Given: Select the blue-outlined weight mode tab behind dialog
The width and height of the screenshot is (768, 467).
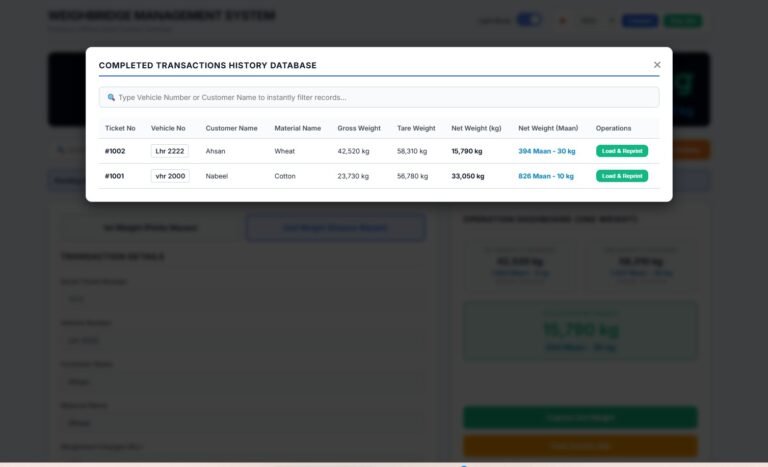Looking at the screenshot, I should click(336, 227).
